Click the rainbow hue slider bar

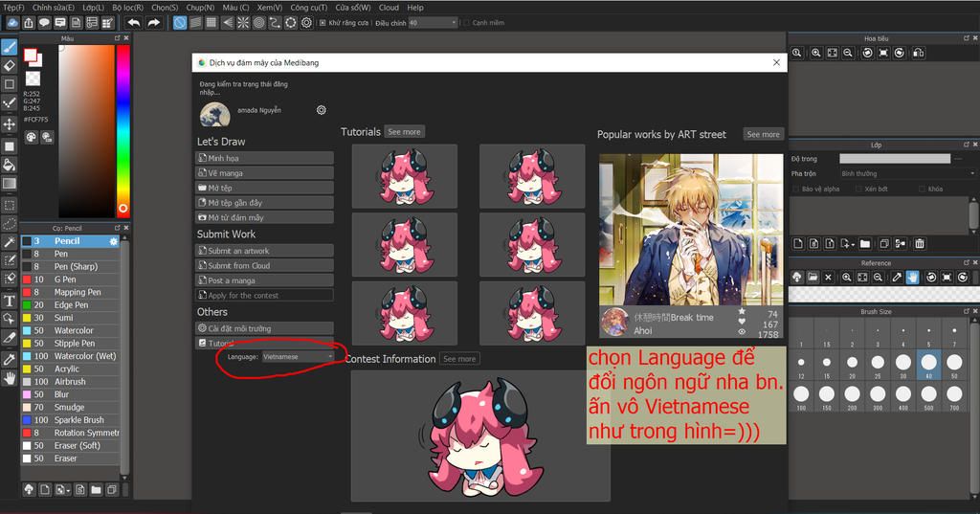pos(123,131)
